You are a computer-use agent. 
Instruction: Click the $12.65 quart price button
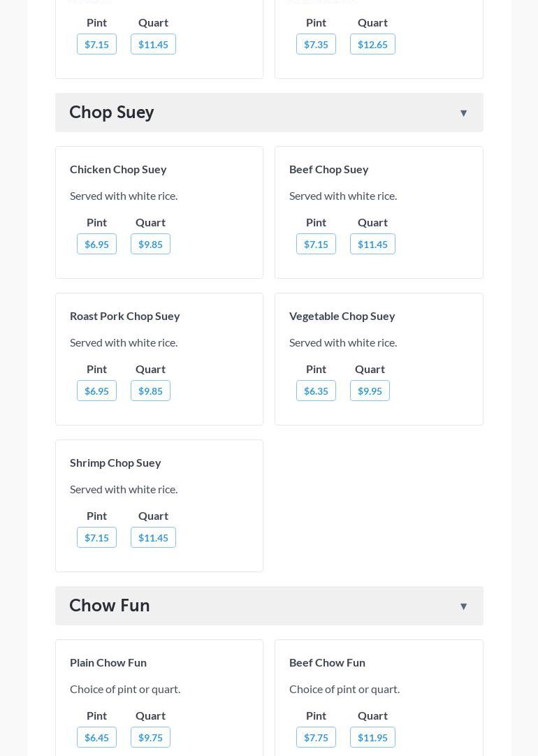pyautogui.click(x=372, y=44)
